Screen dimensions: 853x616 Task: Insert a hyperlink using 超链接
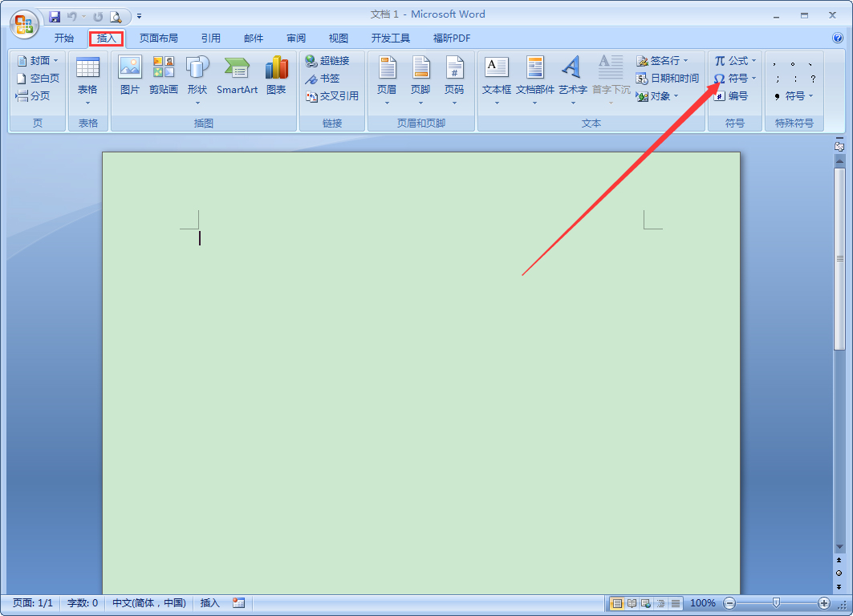coord(329,60)
